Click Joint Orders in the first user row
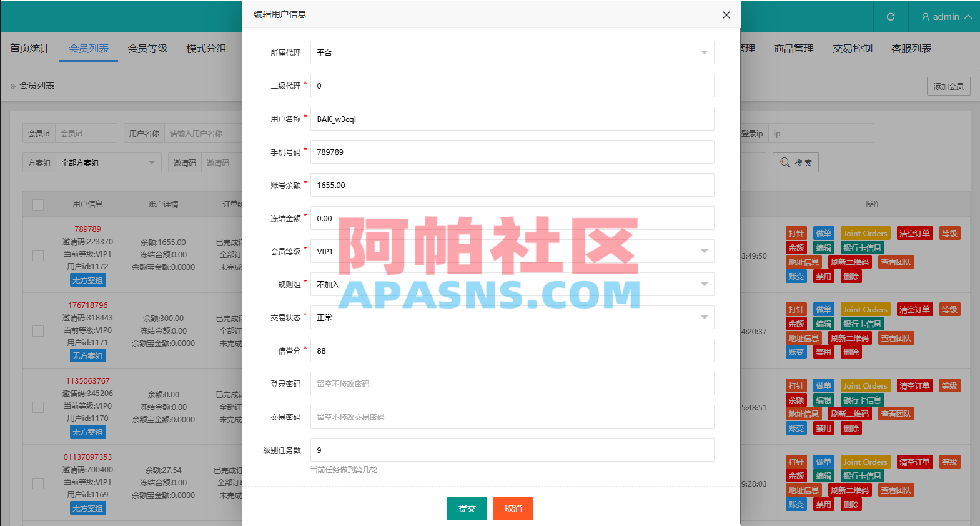Screen dimensions: 980x526 tap(865, 234)
